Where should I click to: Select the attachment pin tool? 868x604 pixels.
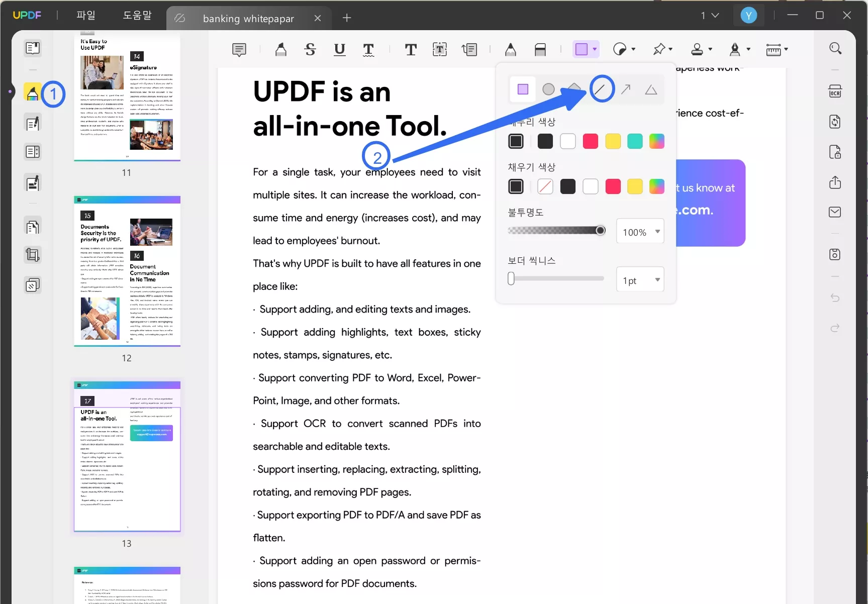(659, 49)
